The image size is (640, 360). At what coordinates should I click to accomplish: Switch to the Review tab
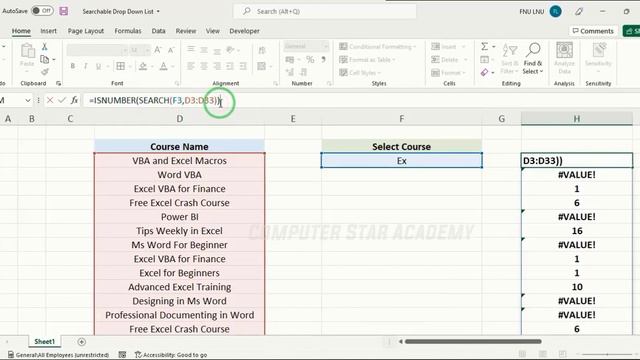click(186, 31)
